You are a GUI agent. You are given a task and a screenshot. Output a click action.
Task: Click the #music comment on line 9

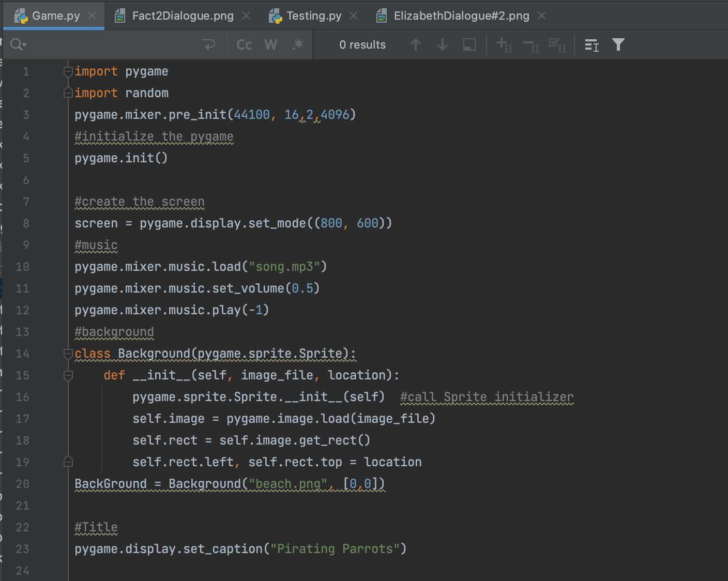pyautogui.click(x=96, y=245)
